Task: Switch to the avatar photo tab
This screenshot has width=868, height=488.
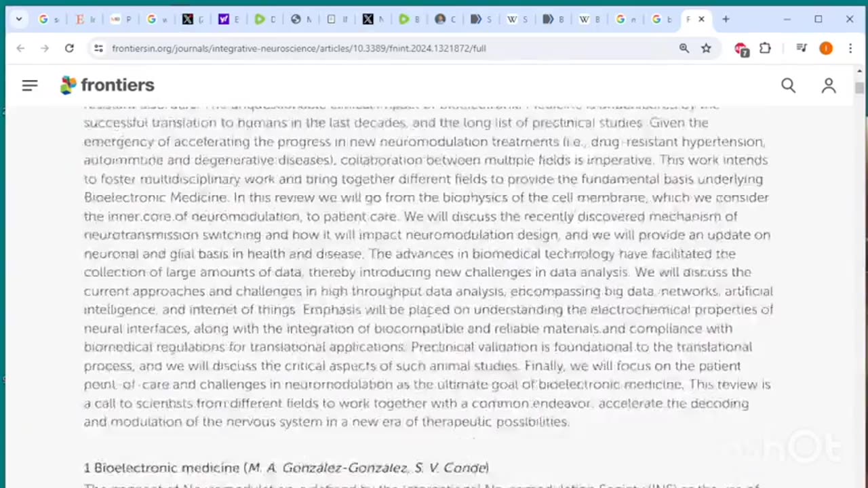Action: pos(443,19)
